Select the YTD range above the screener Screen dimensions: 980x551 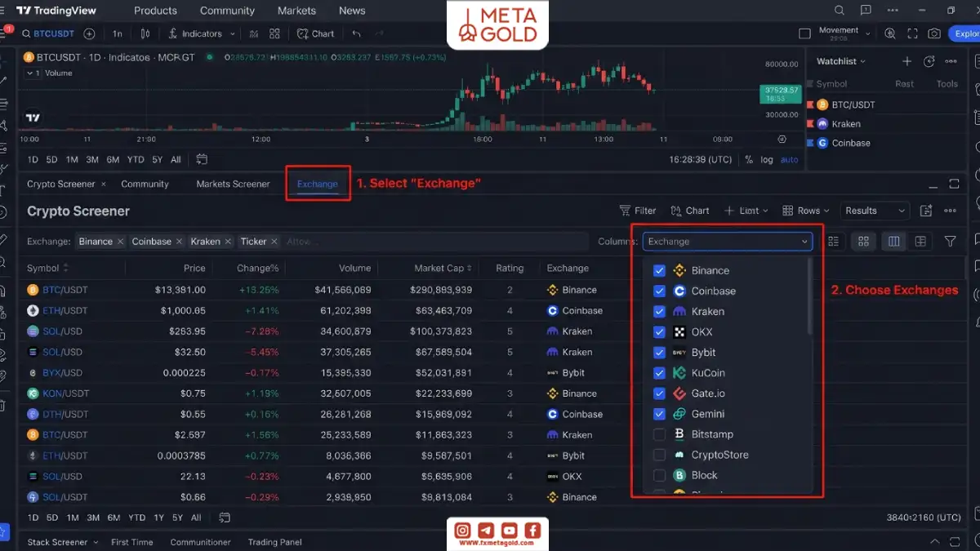136,160
